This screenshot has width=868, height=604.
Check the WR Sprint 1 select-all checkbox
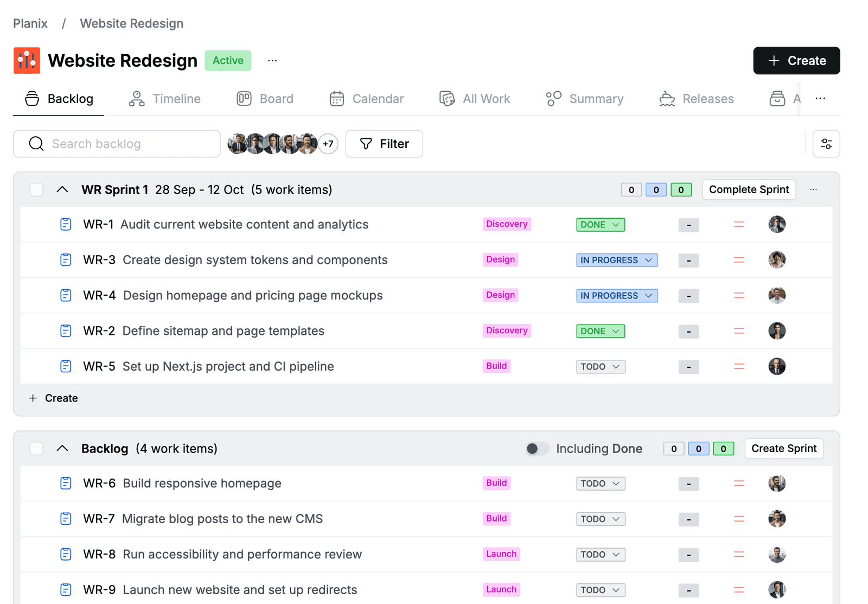point(36,189)
